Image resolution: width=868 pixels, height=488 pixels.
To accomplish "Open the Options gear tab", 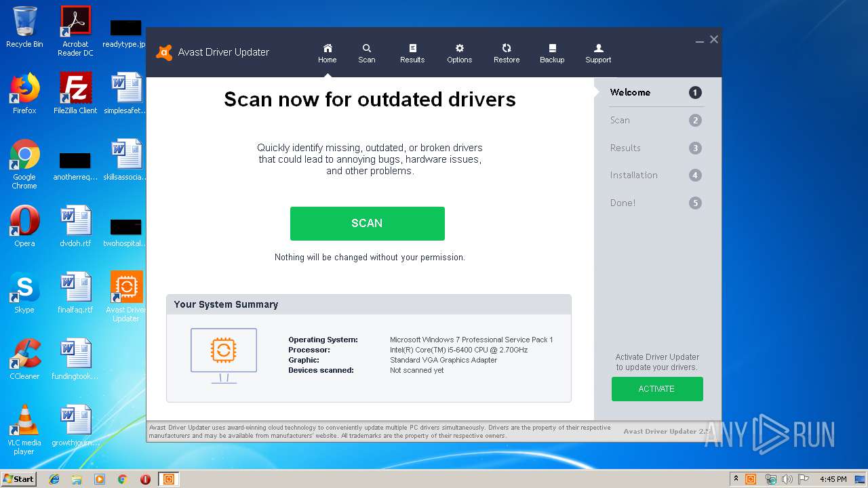I will click(459, 54).
